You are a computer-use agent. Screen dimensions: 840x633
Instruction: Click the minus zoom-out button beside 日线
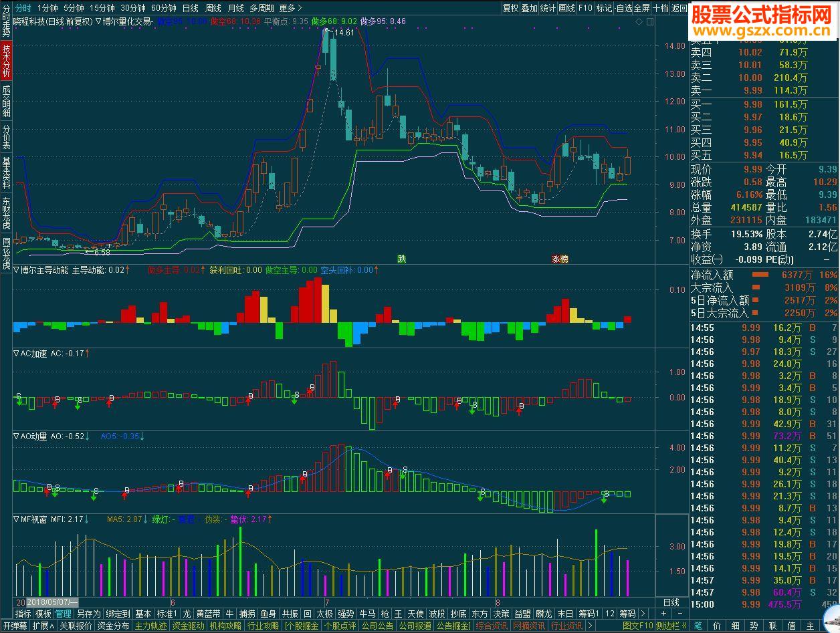click(681, 614)
